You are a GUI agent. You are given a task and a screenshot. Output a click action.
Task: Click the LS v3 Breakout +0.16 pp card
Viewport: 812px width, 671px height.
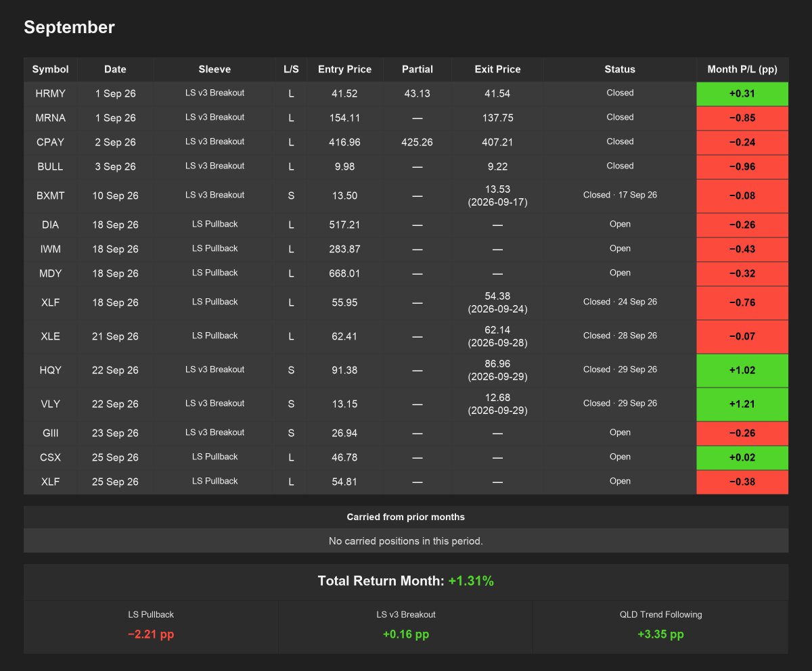[x=406, y=626]
